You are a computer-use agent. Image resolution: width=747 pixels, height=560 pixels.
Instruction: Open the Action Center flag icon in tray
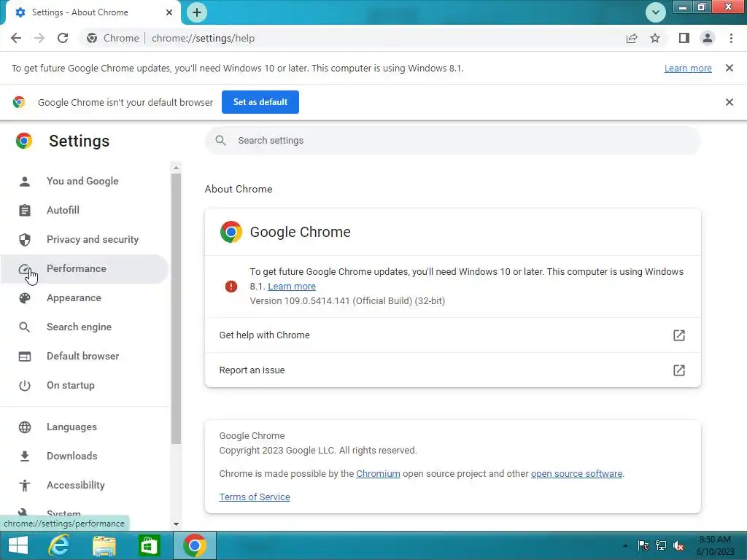point(643,545)
